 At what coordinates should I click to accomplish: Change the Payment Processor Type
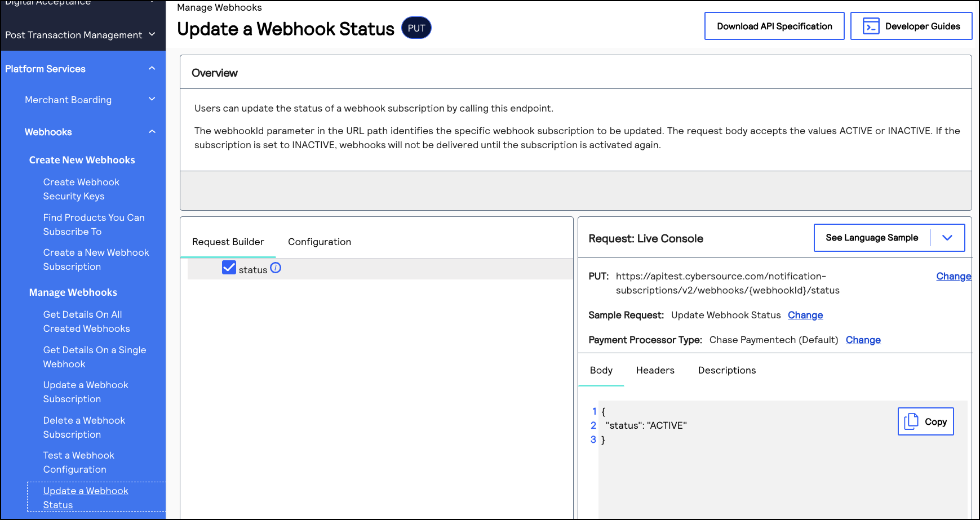click(x=863, y=340)
